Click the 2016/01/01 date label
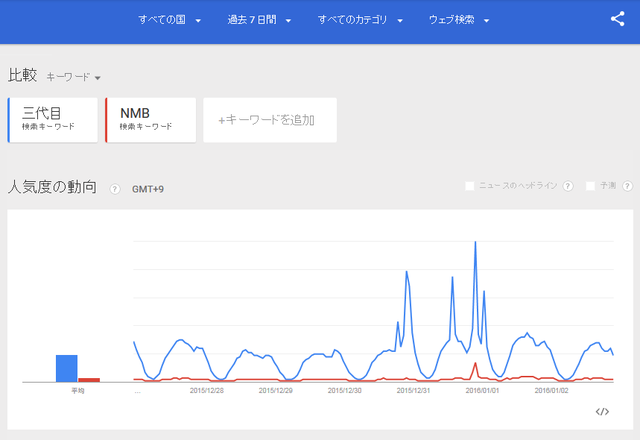640x440 pixels. click(482, 391)
